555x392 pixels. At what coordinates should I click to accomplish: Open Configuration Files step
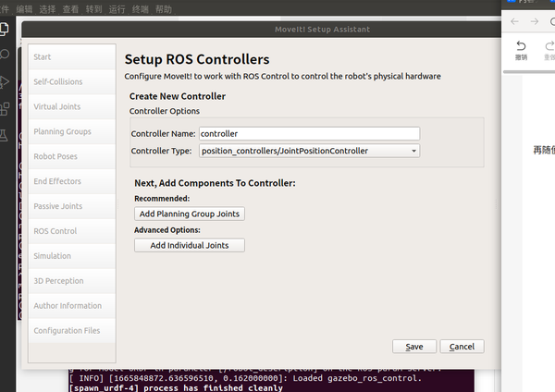click(x=67, y=331)
